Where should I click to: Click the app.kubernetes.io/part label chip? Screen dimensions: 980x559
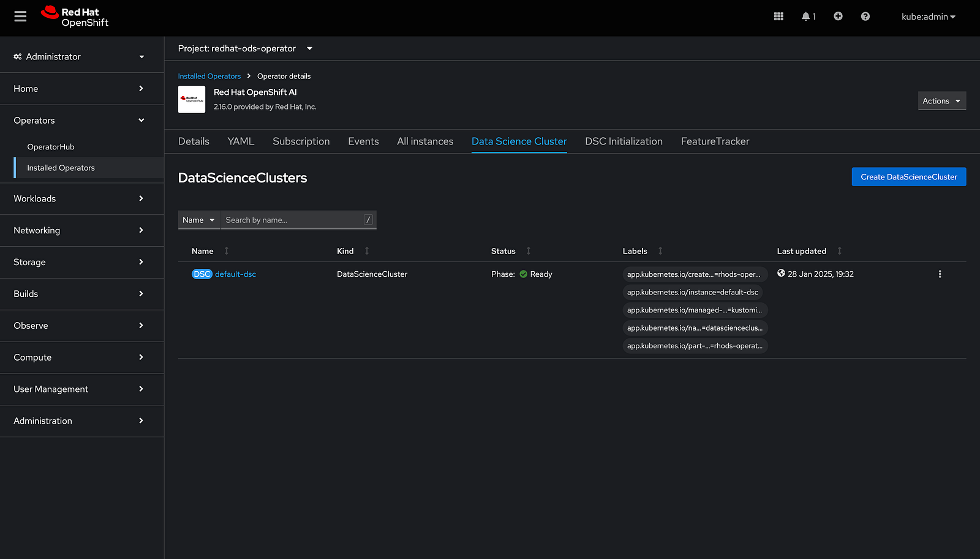coord(695,345)
